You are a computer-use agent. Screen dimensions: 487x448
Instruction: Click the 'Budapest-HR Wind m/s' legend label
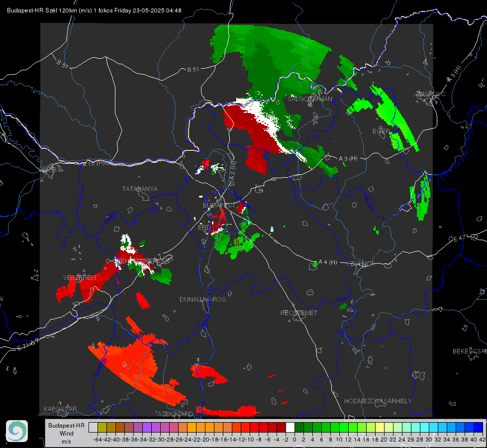[67, 434]
